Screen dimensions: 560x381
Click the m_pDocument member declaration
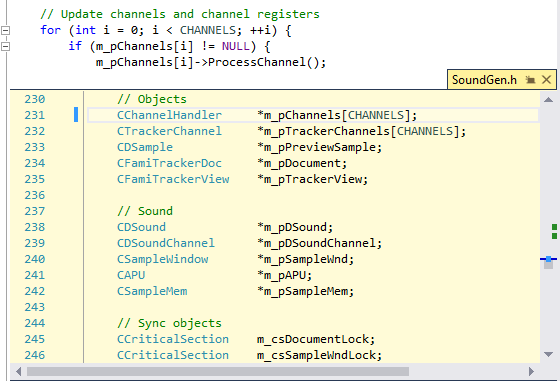(x=302, y=163)
